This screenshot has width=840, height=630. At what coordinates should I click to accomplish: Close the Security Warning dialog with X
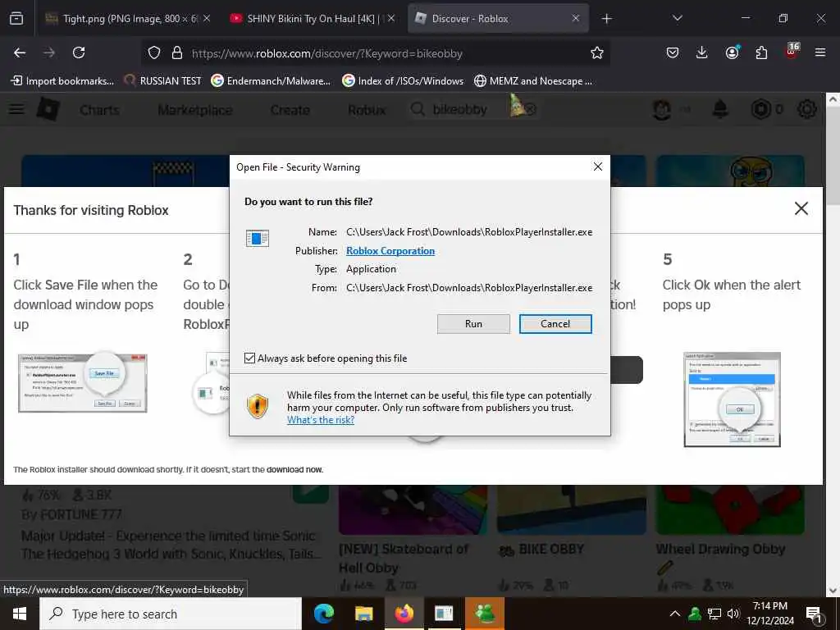[598, 167]
